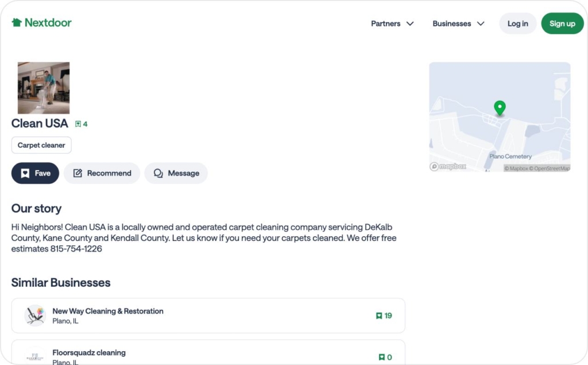
Task: Select the Carpet cleaner category tag
Action: tap(41, 145)
